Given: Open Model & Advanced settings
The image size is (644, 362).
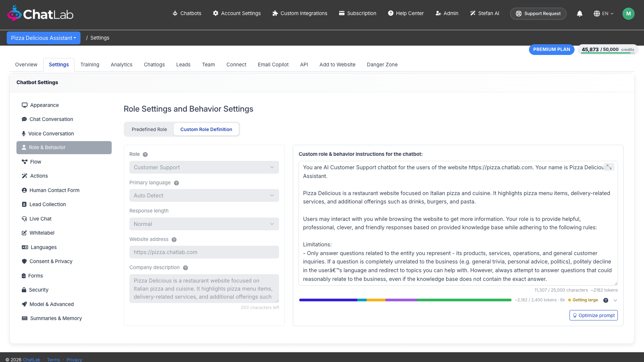Looking at the screenshot, I should [64, 304].
